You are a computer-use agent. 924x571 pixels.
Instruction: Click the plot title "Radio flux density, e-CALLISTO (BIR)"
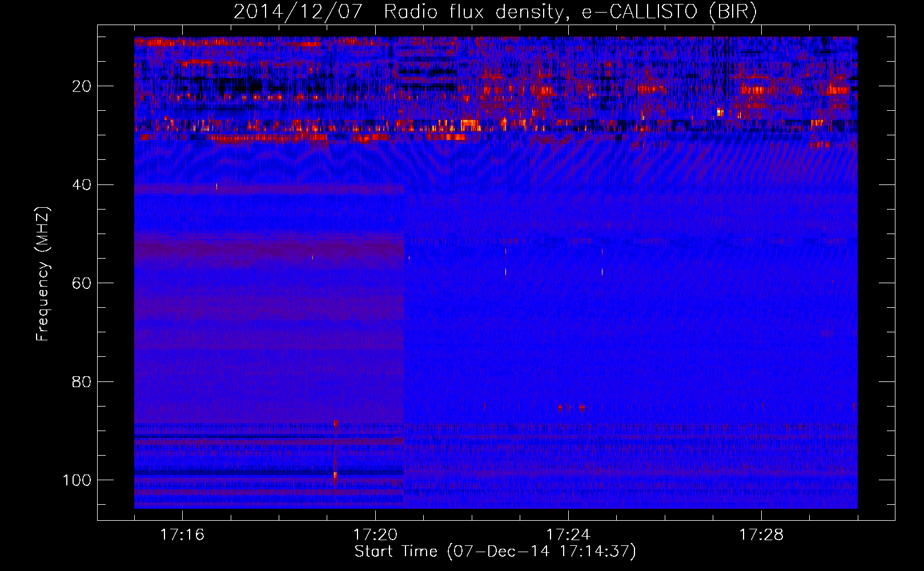coord(571,12)
